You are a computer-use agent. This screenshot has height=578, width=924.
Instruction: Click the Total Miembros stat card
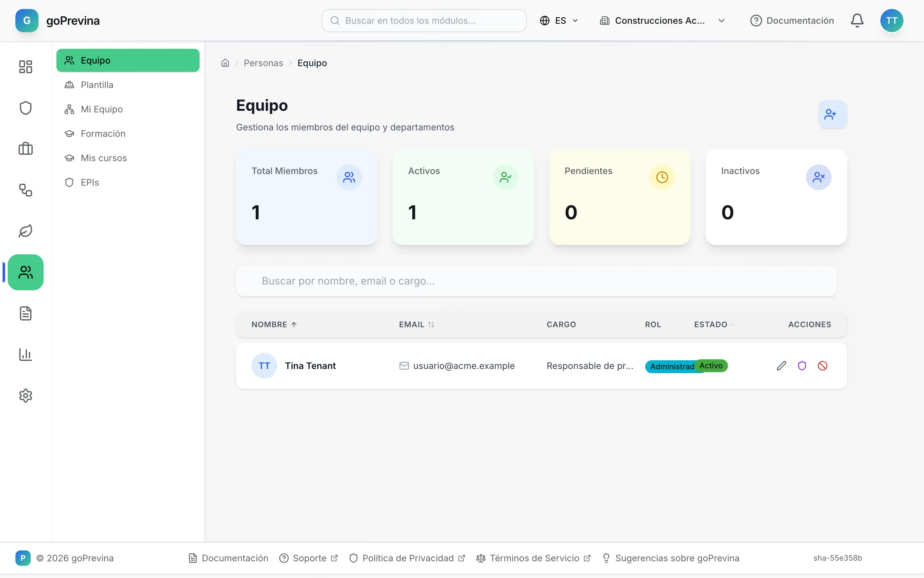tap(307, 197)
